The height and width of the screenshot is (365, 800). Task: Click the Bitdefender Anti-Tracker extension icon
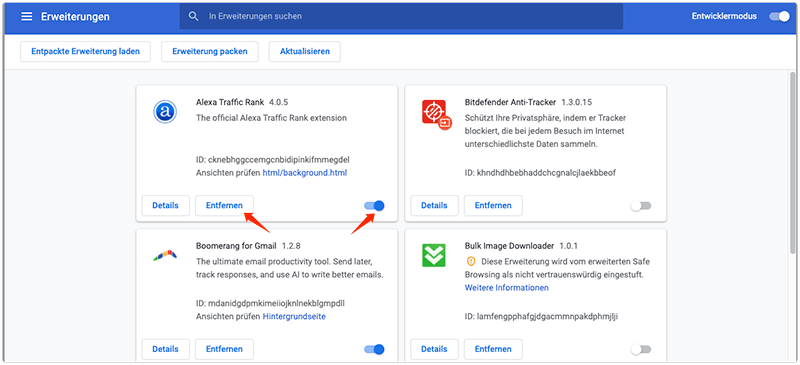[436, 114]
